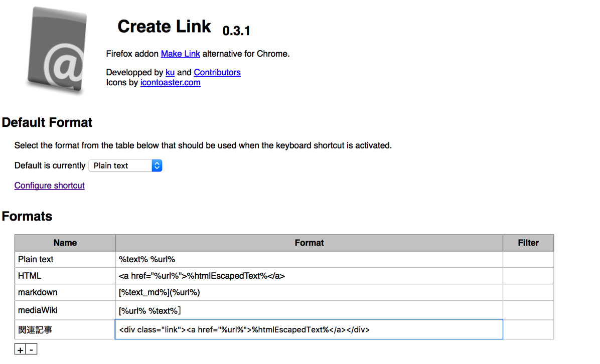Edit the 関連記事 name cell
The image size is (600, 364).
[x=65, y=329]
